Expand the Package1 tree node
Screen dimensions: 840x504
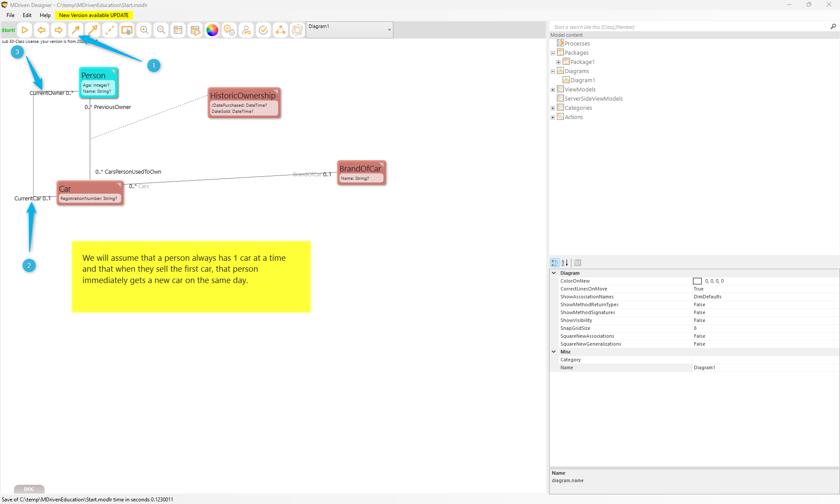[x=558, y=62]
